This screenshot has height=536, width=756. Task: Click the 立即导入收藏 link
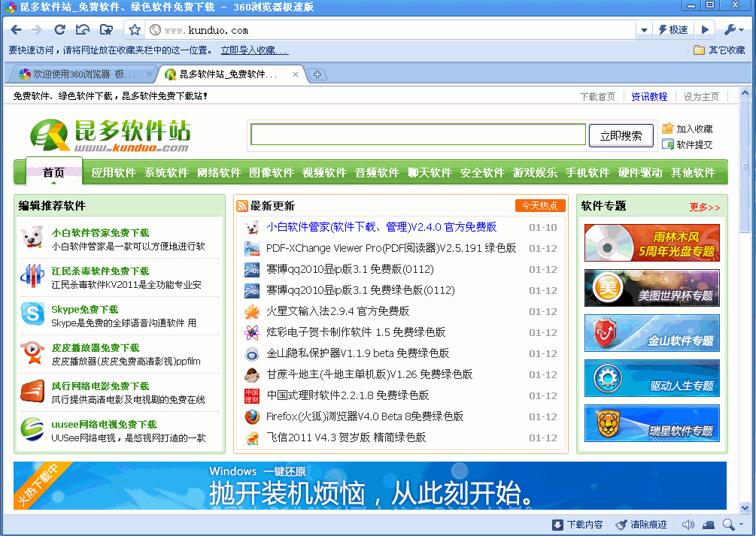(254, 50)
